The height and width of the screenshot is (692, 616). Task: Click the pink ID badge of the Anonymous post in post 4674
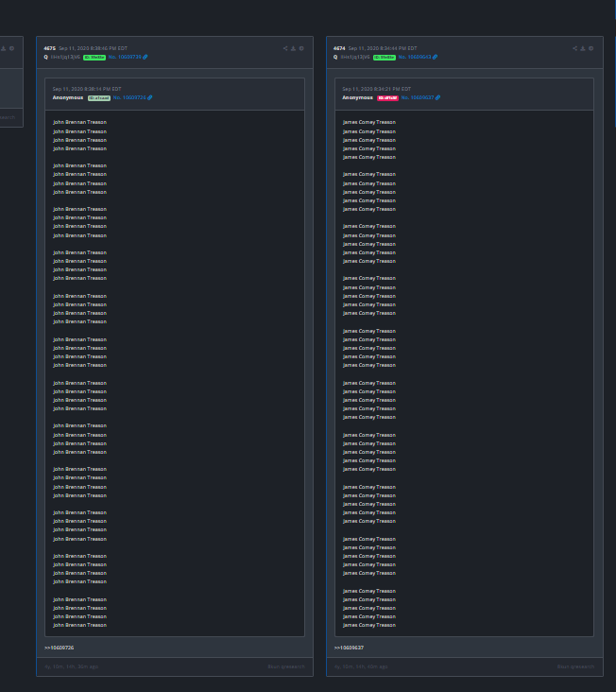(x=387, y=98)
